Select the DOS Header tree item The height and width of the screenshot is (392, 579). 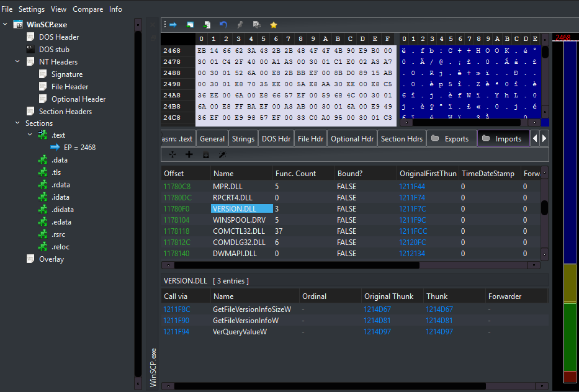[59, 37]
